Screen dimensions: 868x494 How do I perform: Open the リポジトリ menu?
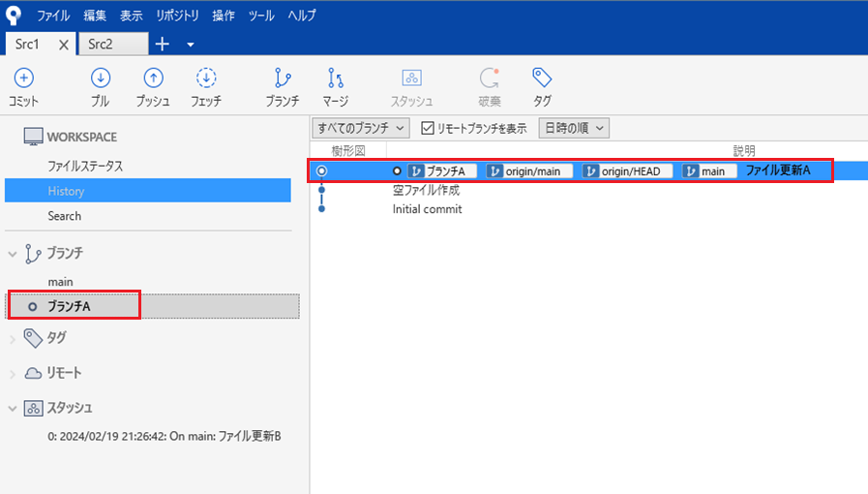(x=177, y=15)
